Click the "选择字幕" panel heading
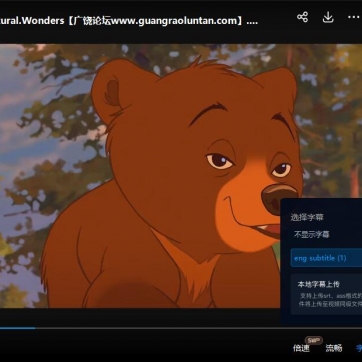 coord(307,218)
